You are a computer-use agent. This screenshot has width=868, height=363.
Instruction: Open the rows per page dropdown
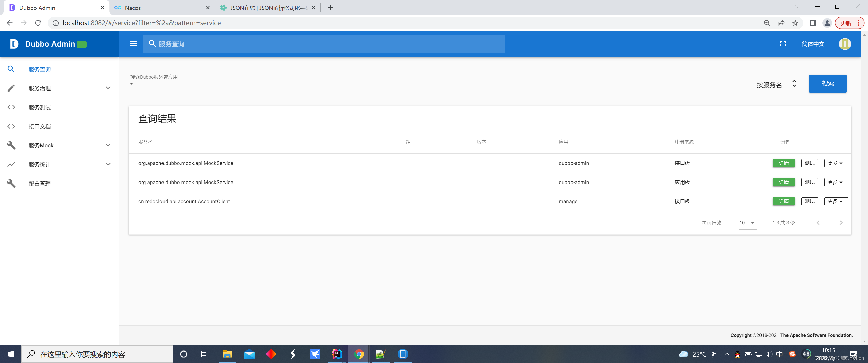[748, 223]
